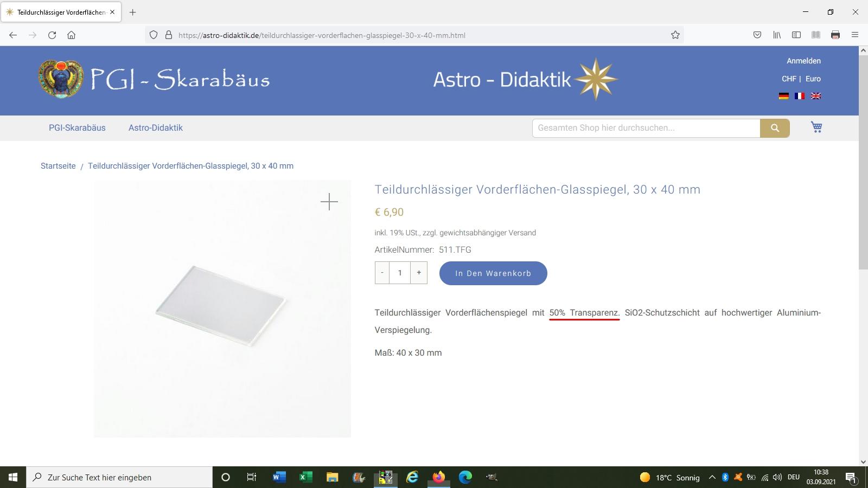
Task: Open the Firefox application menu
Action: [x=855, y=35]
